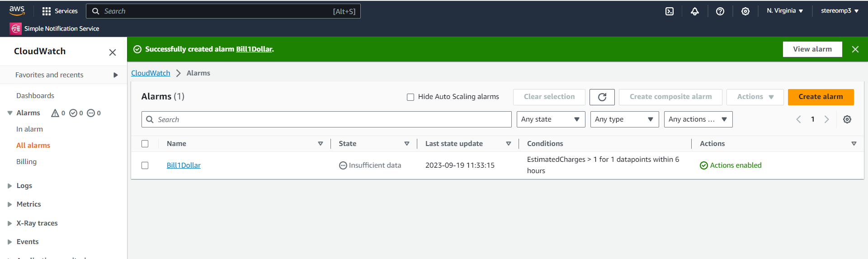Viewport: 868px width, 259px height.
Task: Open the Services grid menu
Action: [60, 11]
